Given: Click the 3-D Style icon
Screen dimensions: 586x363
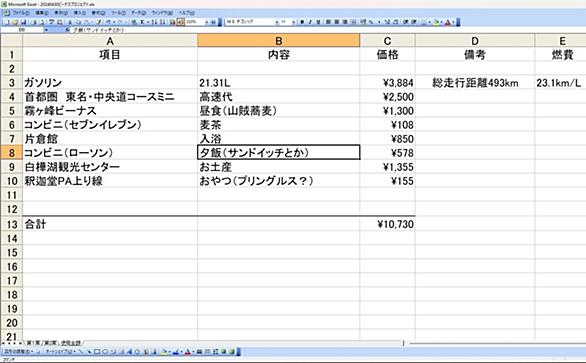Looking at the screenshot, I should point(232,351).
